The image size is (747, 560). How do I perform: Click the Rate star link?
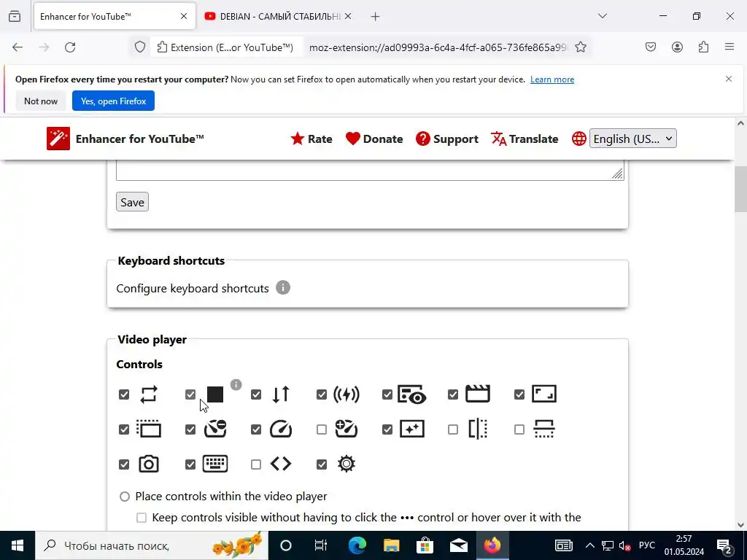point(311,139)
